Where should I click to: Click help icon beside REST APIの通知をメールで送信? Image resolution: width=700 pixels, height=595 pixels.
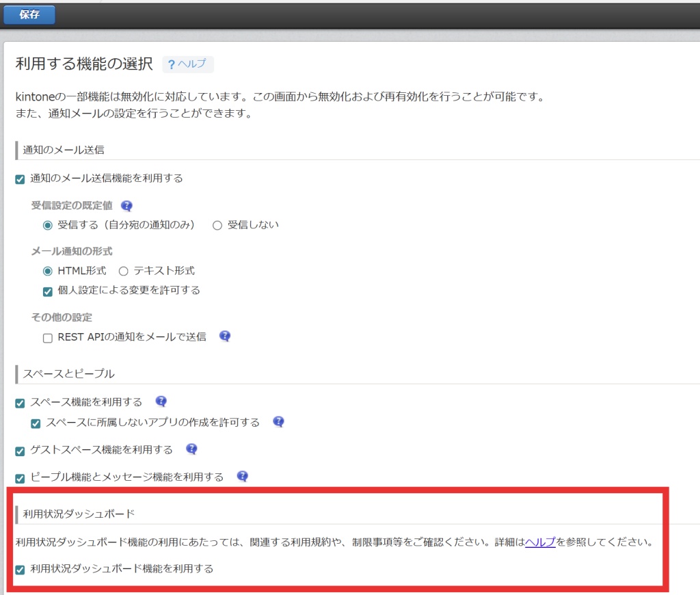[x=225, y=336]
